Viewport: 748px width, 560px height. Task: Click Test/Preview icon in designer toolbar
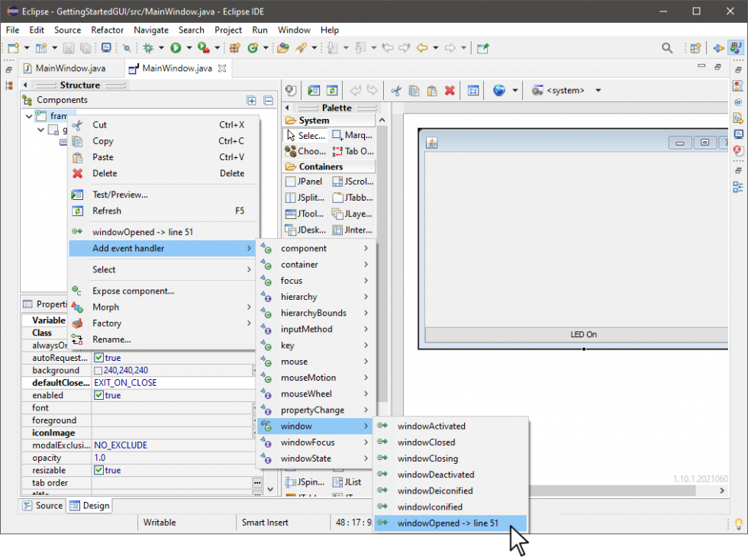314,90
